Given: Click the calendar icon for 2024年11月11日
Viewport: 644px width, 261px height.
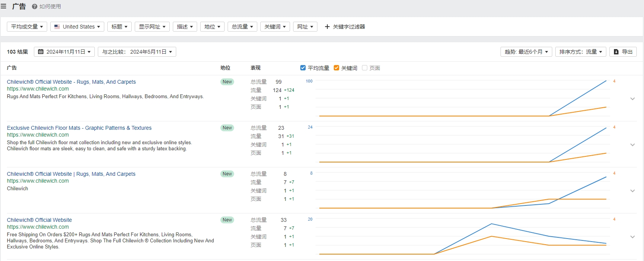Looking at the screenshot, I should 41,52.
